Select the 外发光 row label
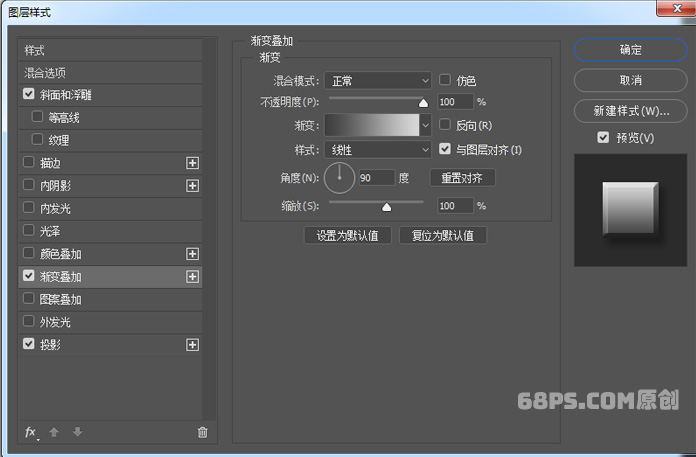 point(55,322)
